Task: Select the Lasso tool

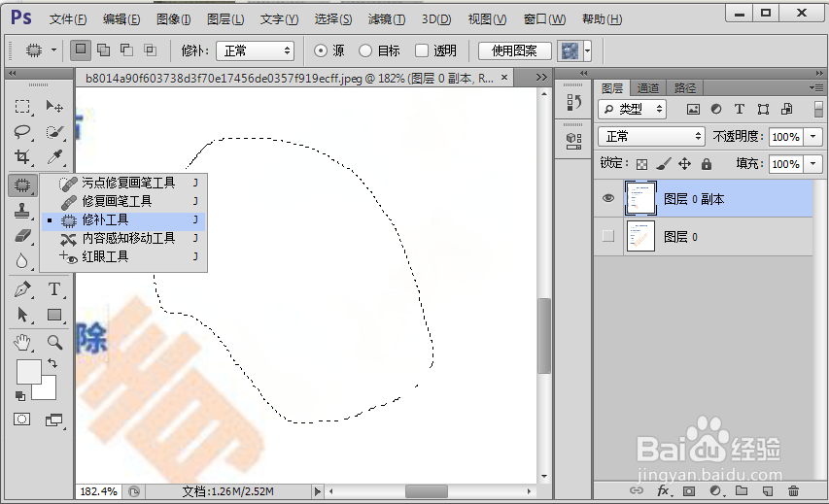Action: [x=22, y=131]
